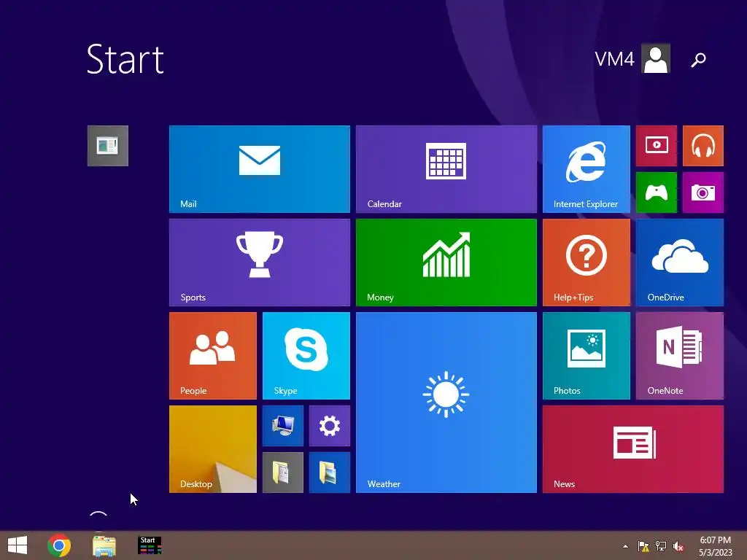Open the News tile
The height and width of the screenshot is (560, 747).
click(633, 449)
